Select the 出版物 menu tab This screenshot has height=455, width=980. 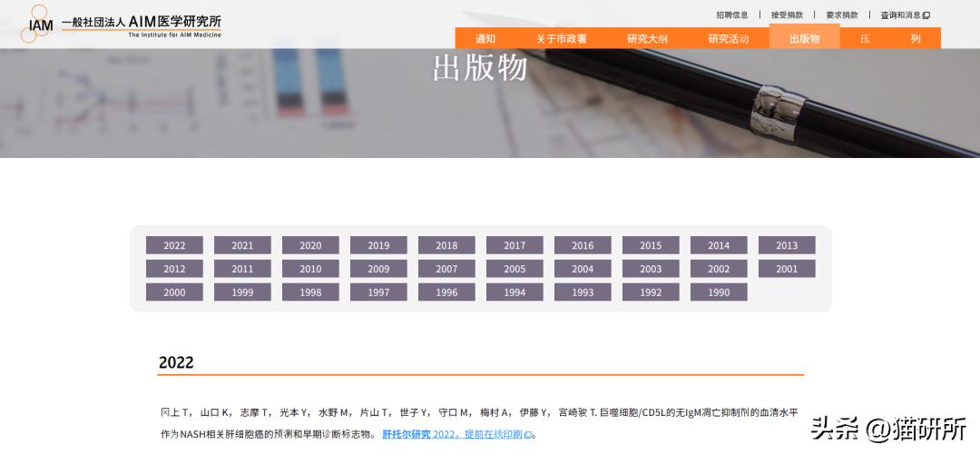[x=804, y=37]
